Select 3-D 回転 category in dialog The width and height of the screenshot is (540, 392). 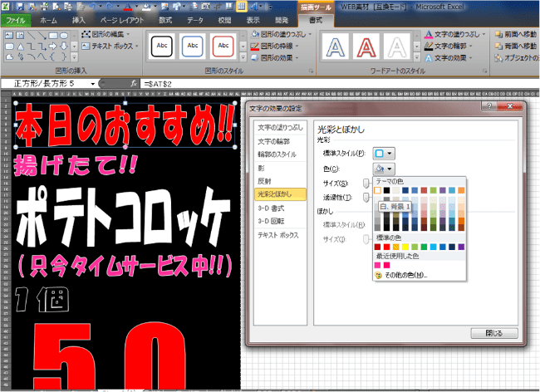click(x=280, y=221)
